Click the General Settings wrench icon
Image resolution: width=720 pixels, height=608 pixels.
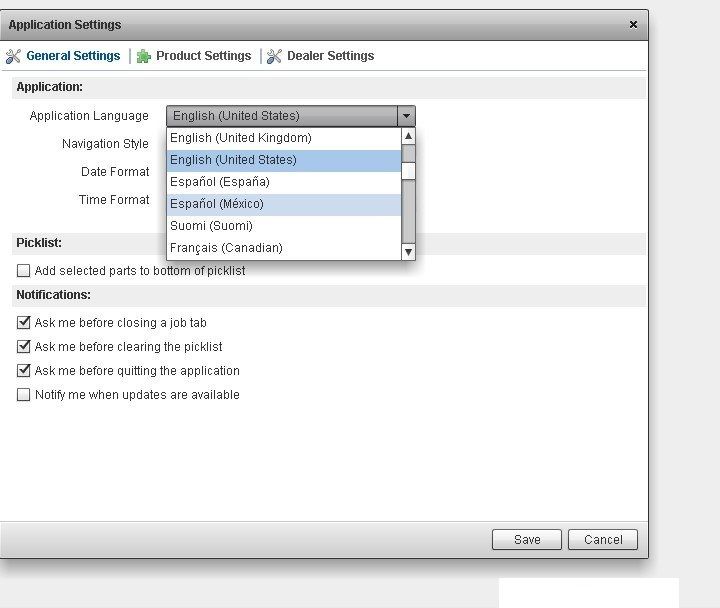click(x=13, y=56)
